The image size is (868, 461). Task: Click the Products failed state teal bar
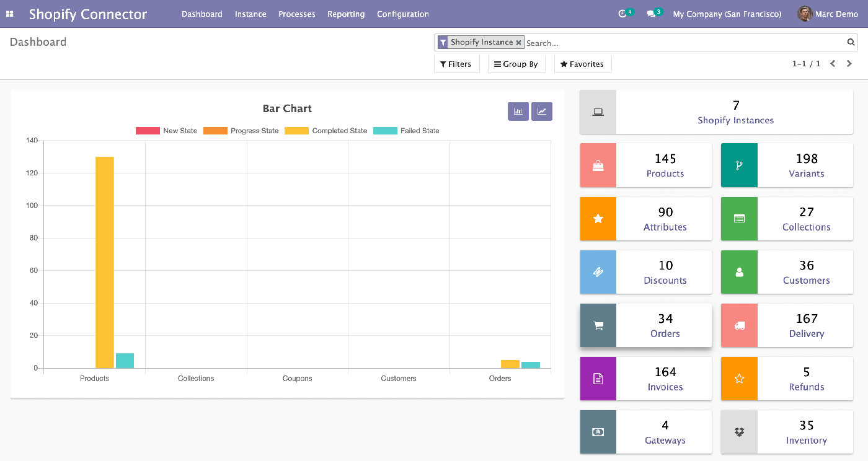point(125,361)
